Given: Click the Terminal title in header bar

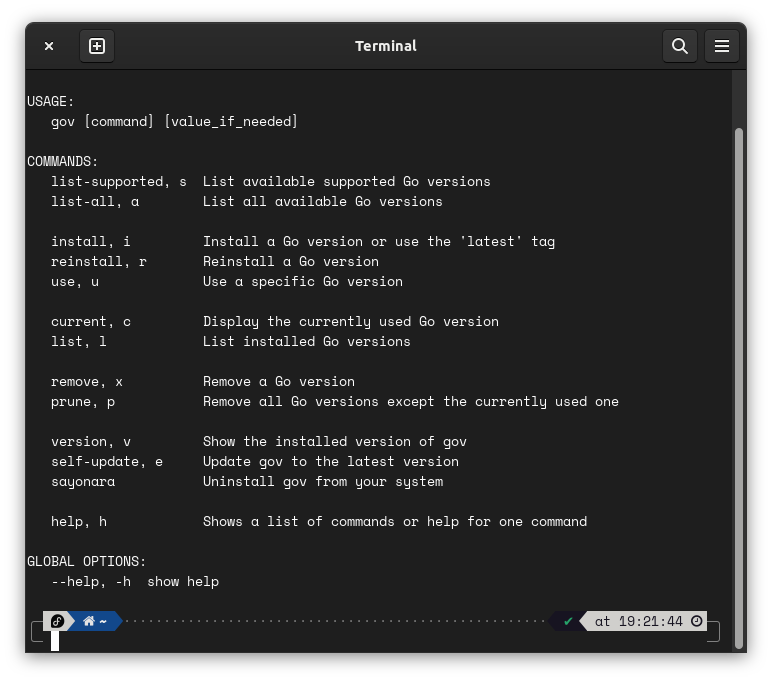Looking at the screenshot, I should tap(386, 46).
